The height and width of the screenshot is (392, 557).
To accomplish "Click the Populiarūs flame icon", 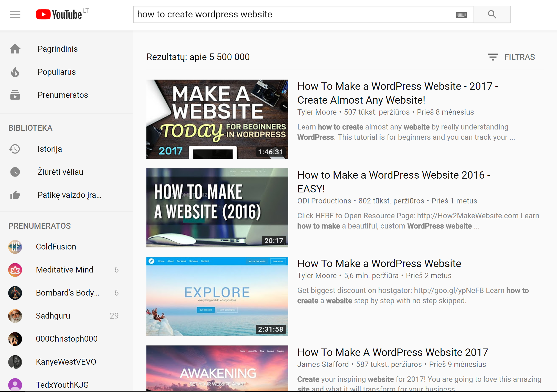I will point(15,72).
